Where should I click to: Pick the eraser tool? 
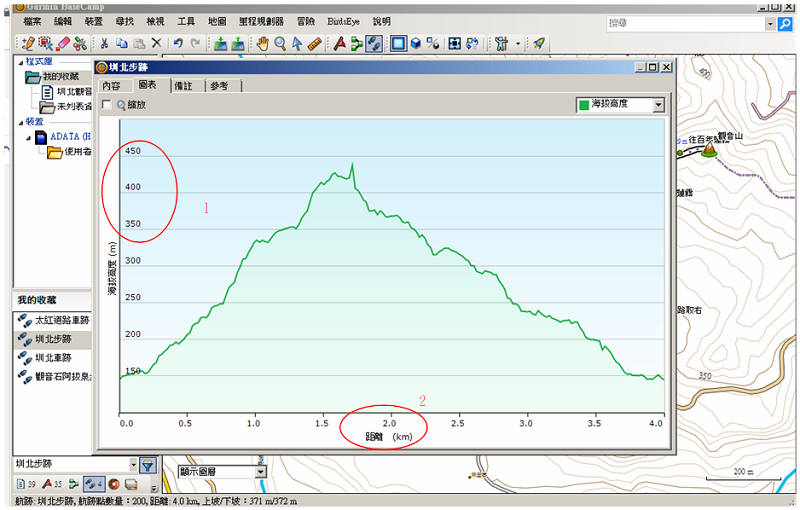(x=63, y=44)
